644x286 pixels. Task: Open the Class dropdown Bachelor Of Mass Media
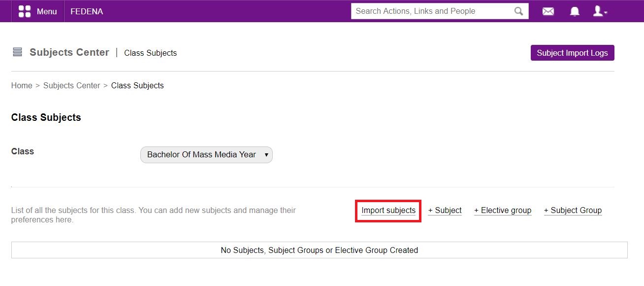[x=206, y=155]
